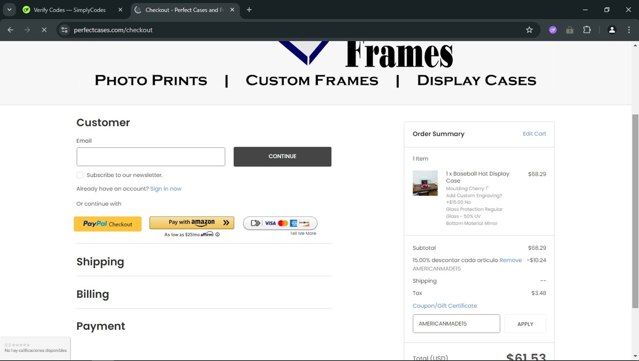This screenshot has height=361, width=639.
Task: Click the discount amount -$10.24
Action: point(536,260)
